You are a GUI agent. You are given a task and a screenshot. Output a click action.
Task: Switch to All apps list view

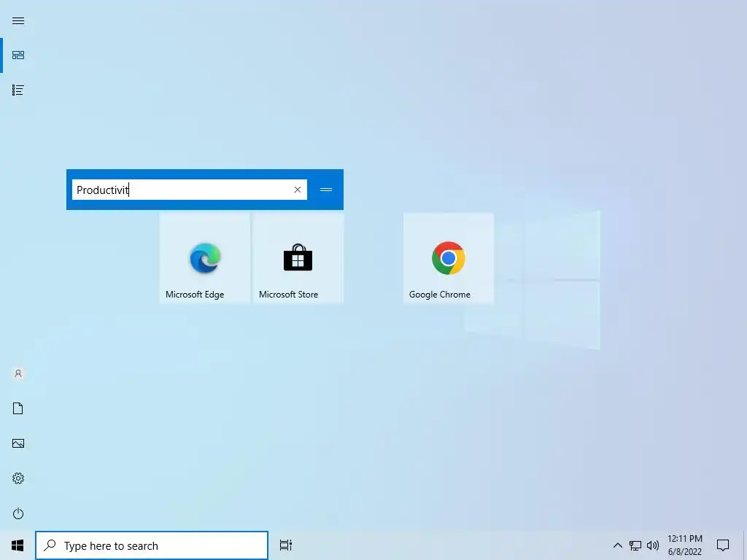click(x=18, y=90)
